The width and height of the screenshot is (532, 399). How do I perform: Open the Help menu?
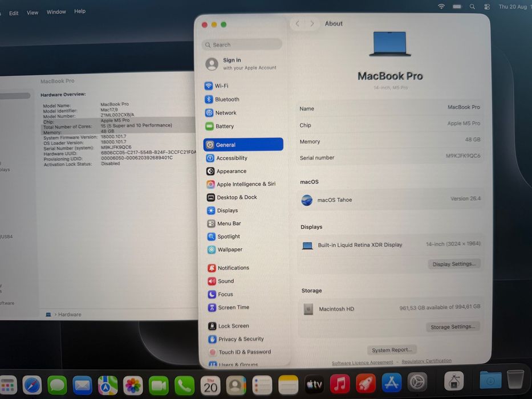point(80,11)
